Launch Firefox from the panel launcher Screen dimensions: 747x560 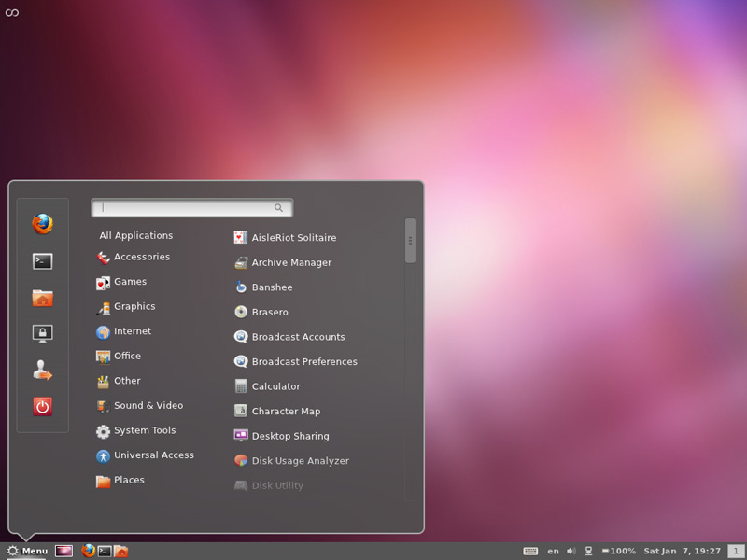88,551
